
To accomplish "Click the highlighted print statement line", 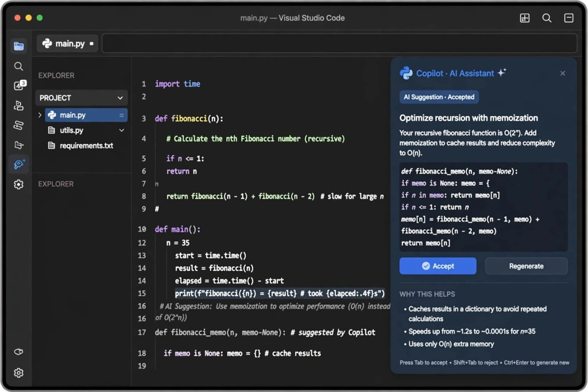I will (280, 293).
